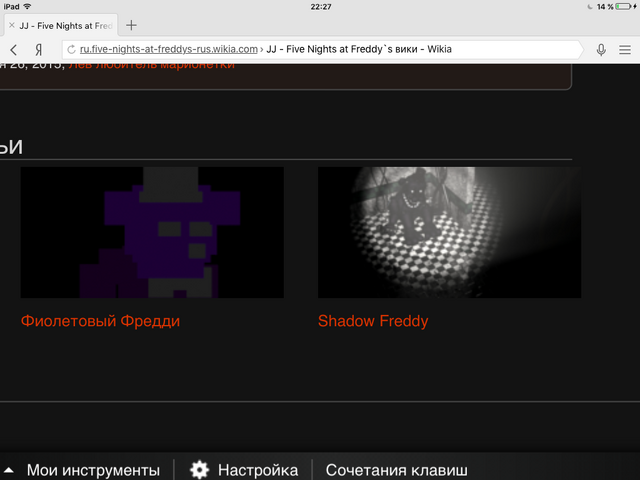This screenshot has height=480, width=640.
Task: Open Yandex home via Я icon
Action: (x=39, y=50)
